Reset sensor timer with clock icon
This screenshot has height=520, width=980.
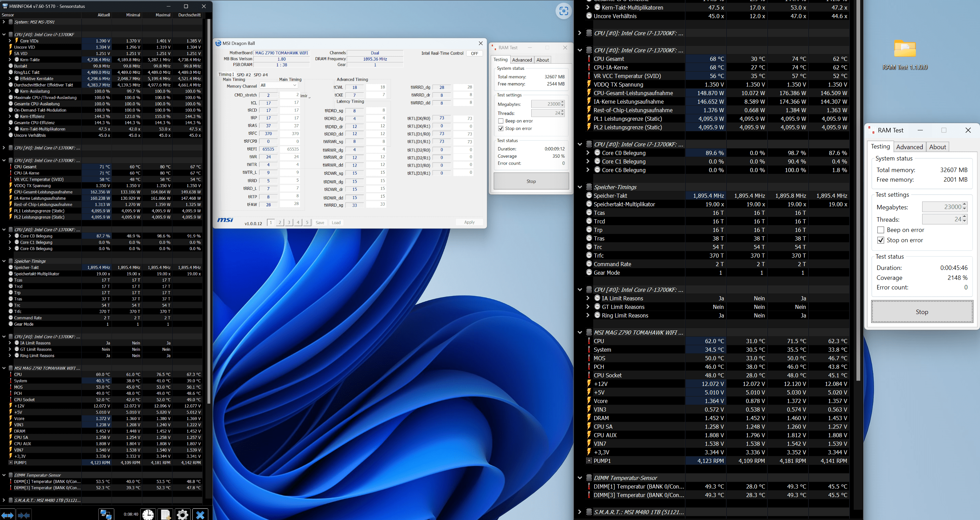click(x=148, y=515)
